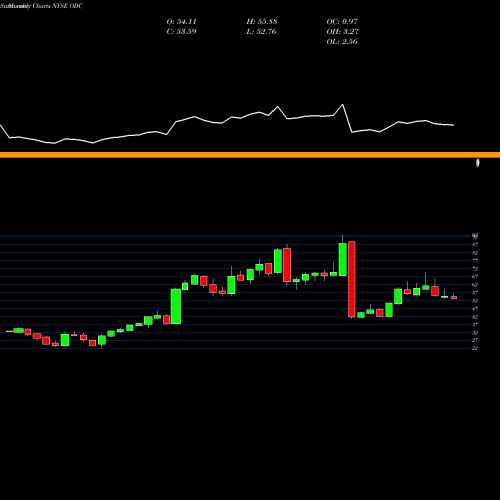500x500 pixels.
Task: Click the 'OL: 2.56' value
Action: pyautogui.click(x=342, y=42)
